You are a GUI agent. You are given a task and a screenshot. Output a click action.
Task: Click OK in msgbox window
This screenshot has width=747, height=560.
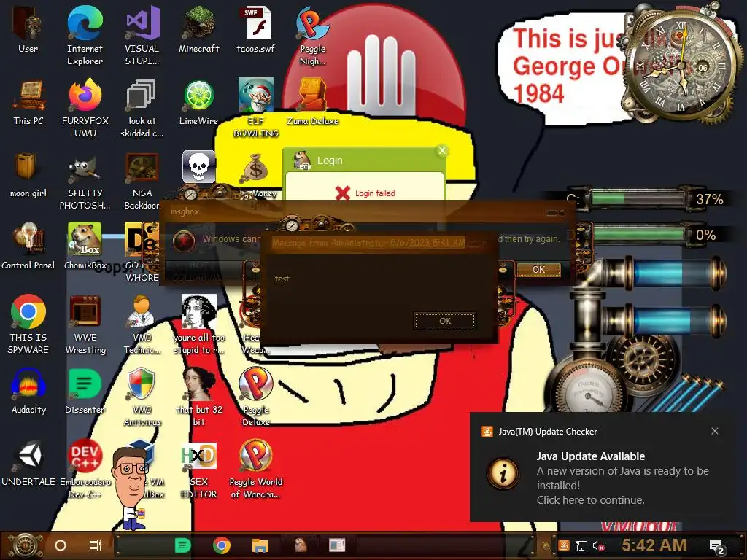point(538,270)
